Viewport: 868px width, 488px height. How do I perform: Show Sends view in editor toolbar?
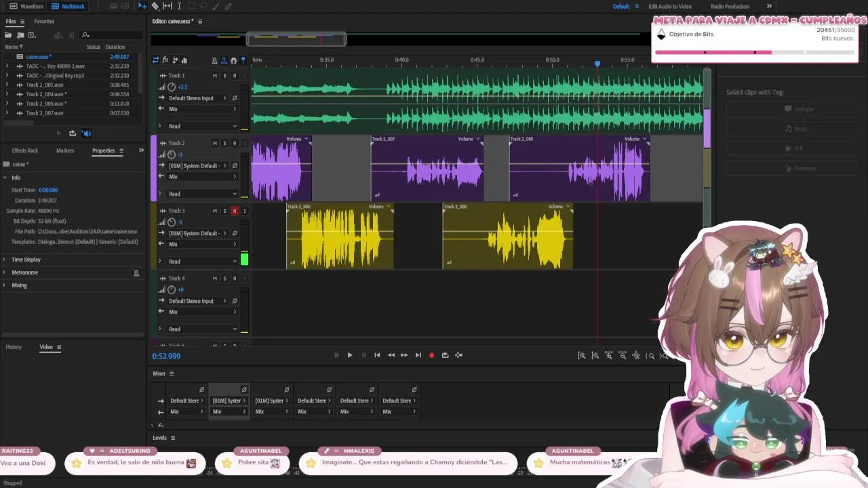(175, 60)
